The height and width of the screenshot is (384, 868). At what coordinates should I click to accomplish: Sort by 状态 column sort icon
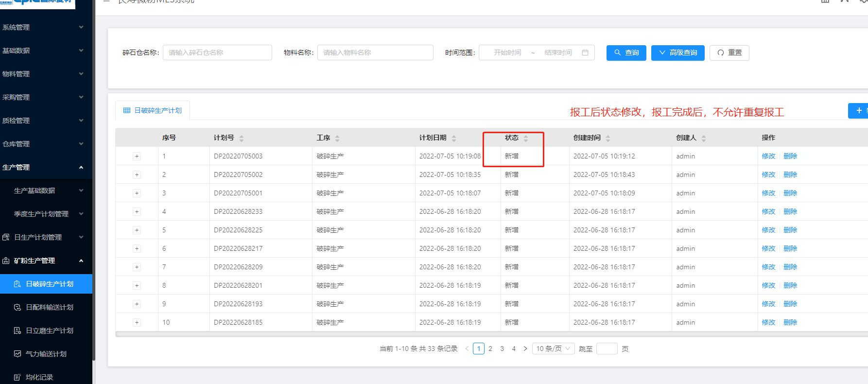[526, 138]
